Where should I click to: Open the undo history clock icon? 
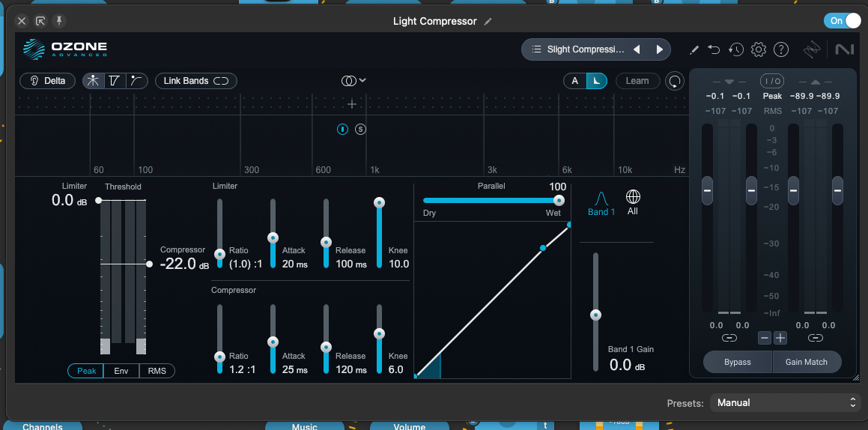[735, 49]
